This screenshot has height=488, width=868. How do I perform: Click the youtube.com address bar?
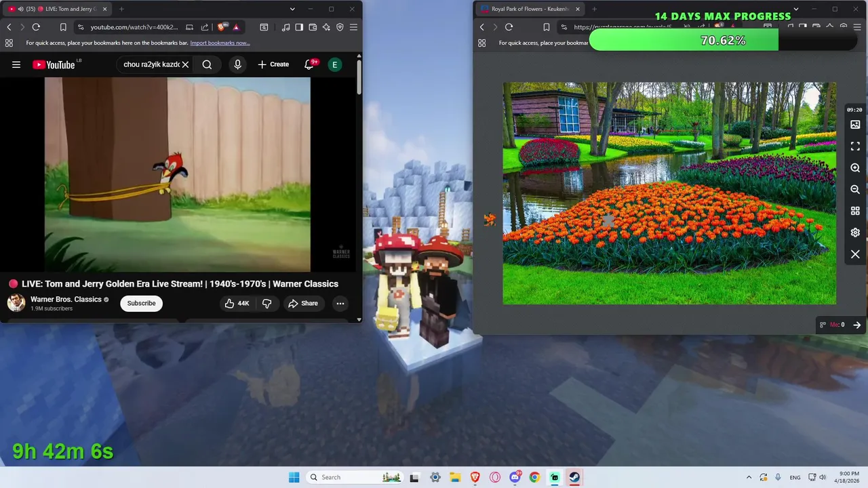pyautogui.click(x=134, y=27)
